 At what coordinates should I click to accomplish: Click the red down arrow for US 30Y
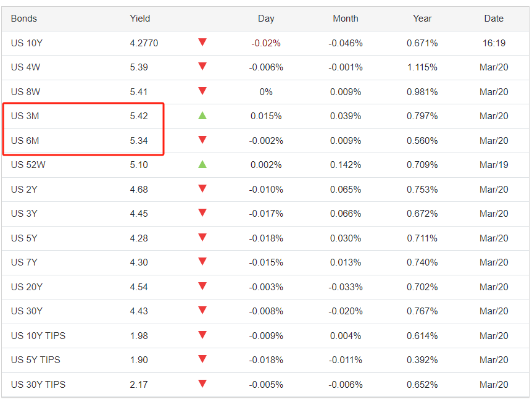[202, 311]
